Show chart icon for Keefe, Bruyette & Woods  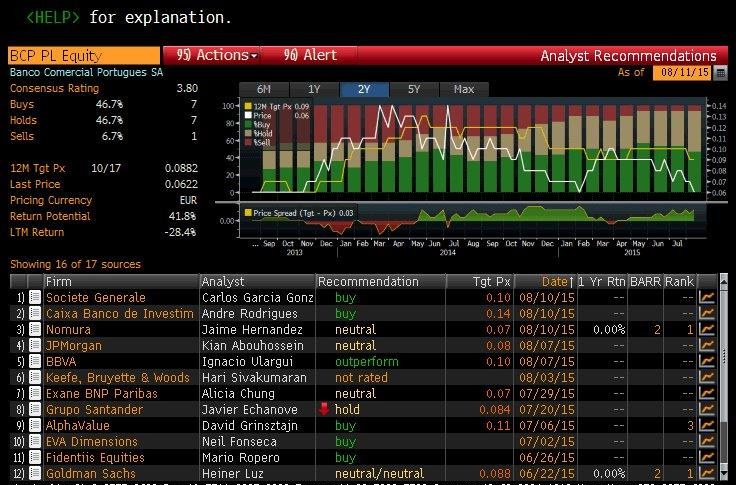(x=707, y=377)
